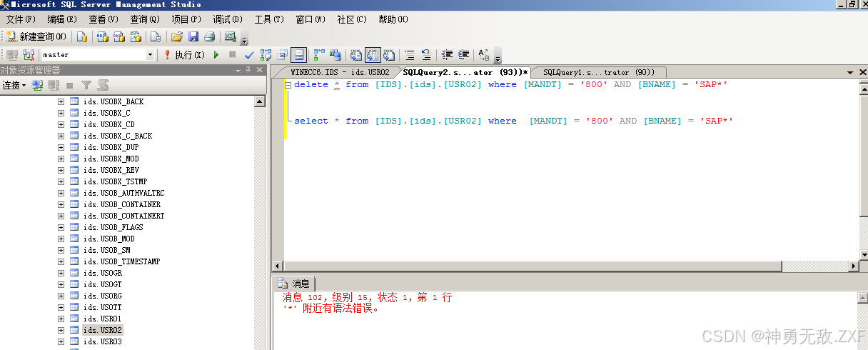
Task: Switch output to Results to Text
Action: click(356, 54)
